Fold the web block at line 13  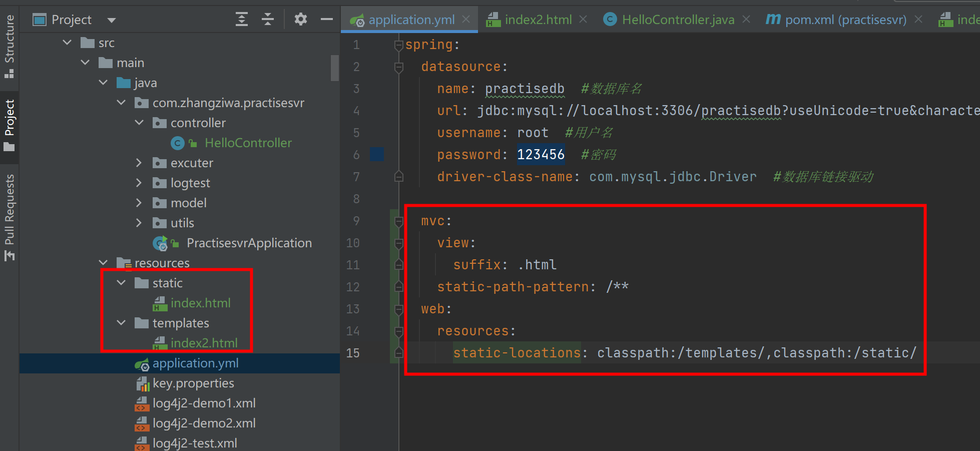399,309
